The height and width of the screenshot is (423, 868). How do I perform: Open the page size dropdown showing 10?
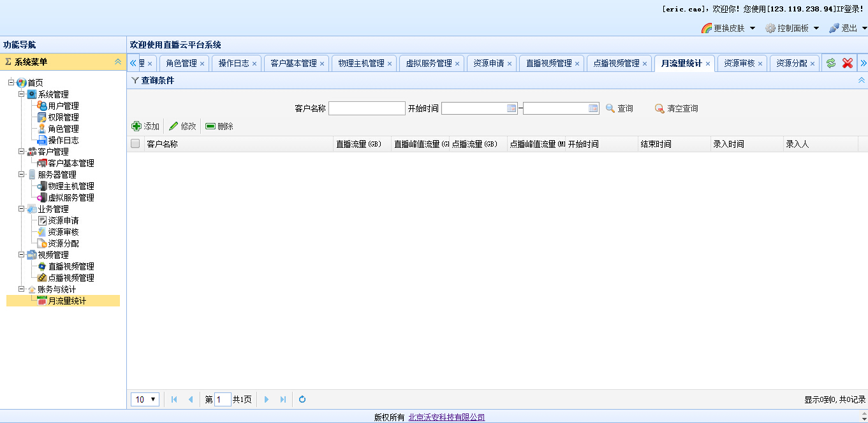[145, 399]
